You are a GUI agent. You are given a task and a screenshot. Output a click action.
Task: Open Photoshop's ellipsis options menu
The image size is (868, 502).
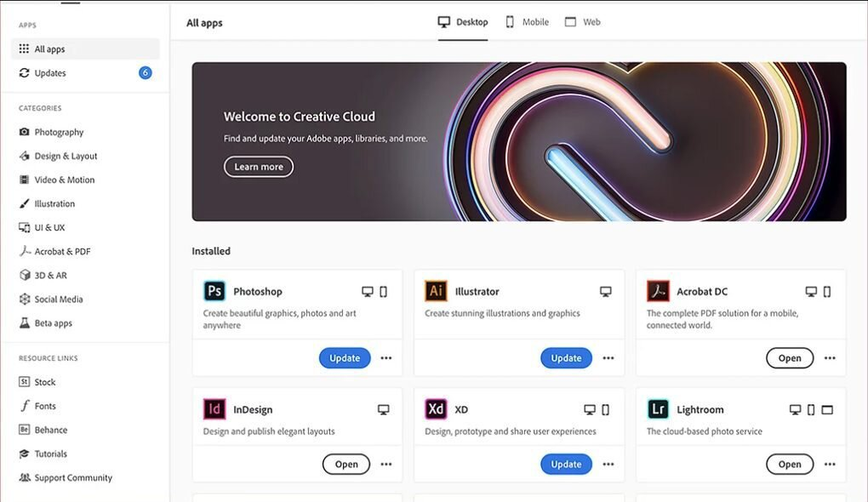(x=385, y=358)
